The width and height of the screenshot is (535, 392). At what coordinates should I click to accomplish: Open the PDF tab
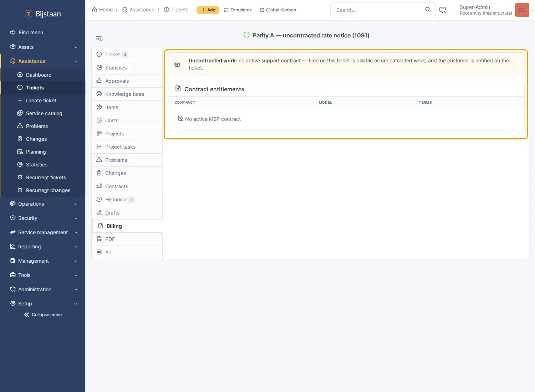click(x=127, y=239)
